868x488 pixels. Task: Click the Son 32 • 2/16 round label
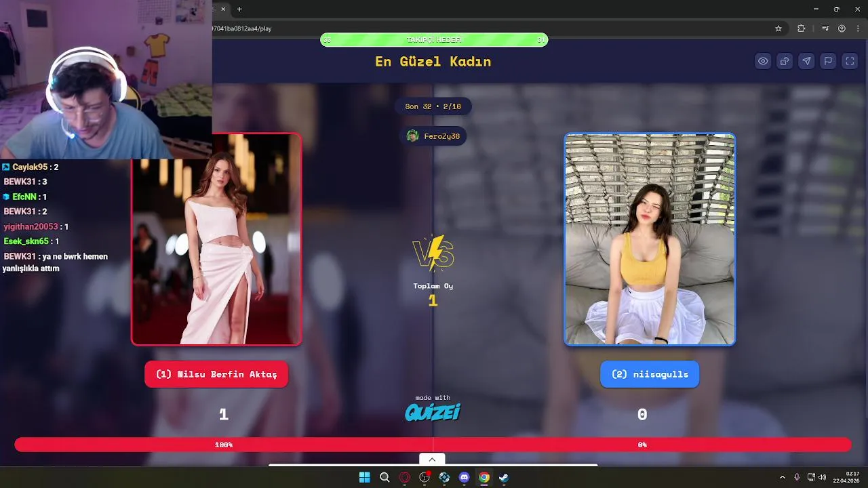pos(433,106)
